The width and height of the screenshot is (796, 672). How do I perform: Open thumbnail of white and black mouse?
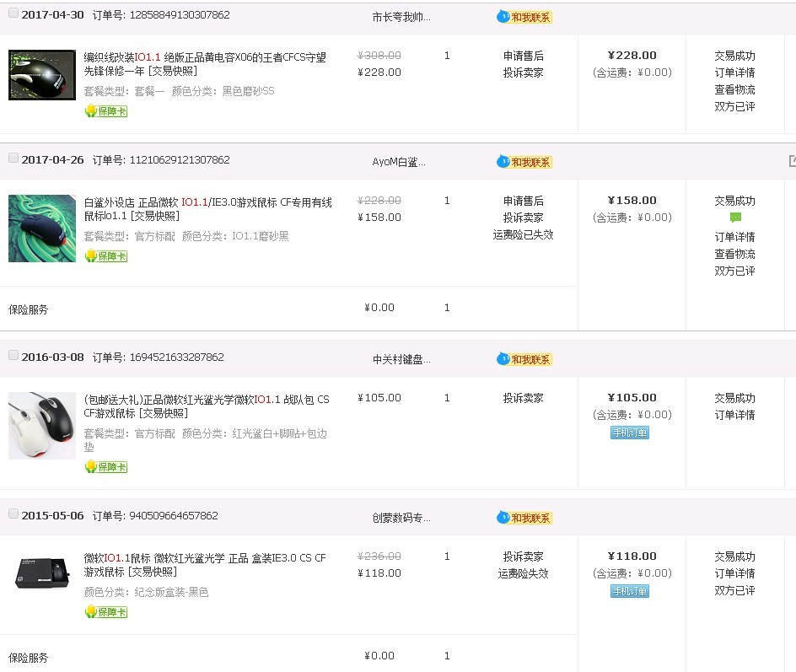(42, 425)
